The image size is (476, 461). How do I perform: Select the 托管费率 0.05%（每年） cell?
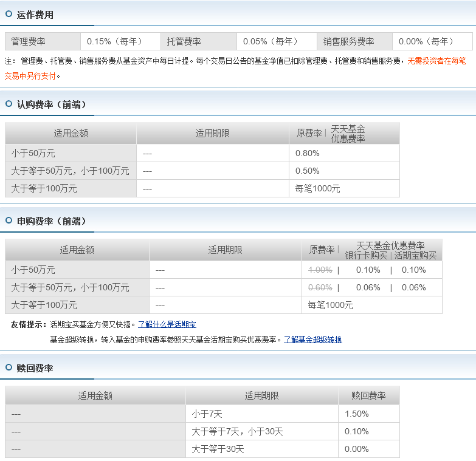(x=277, y=41)
